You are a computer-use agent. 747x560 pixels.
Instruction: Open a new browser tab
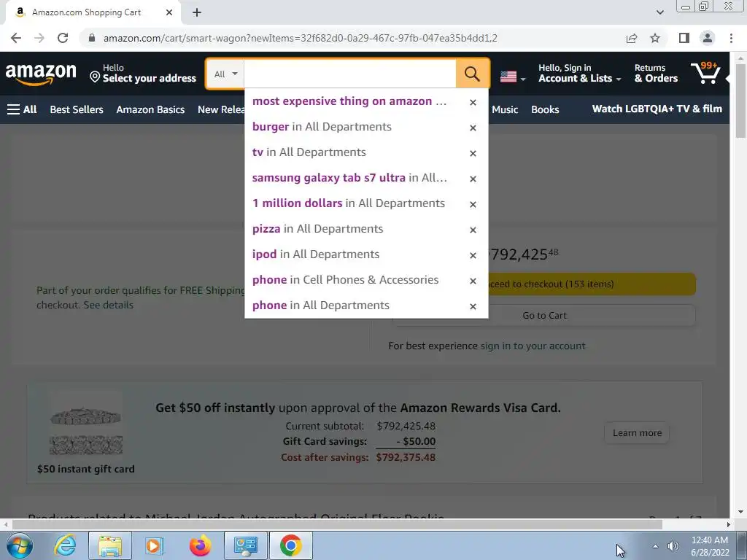click(x=197, y=13)
